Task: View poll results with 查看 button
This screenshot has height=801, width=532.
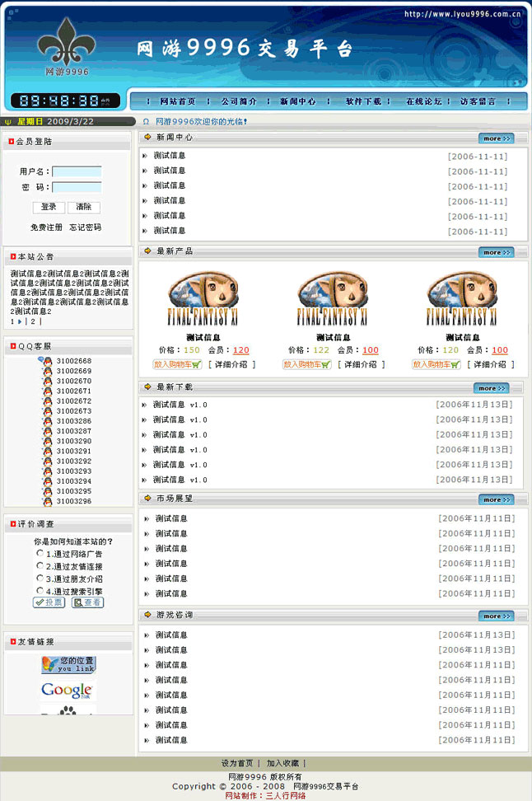Action: pos(88,602)
